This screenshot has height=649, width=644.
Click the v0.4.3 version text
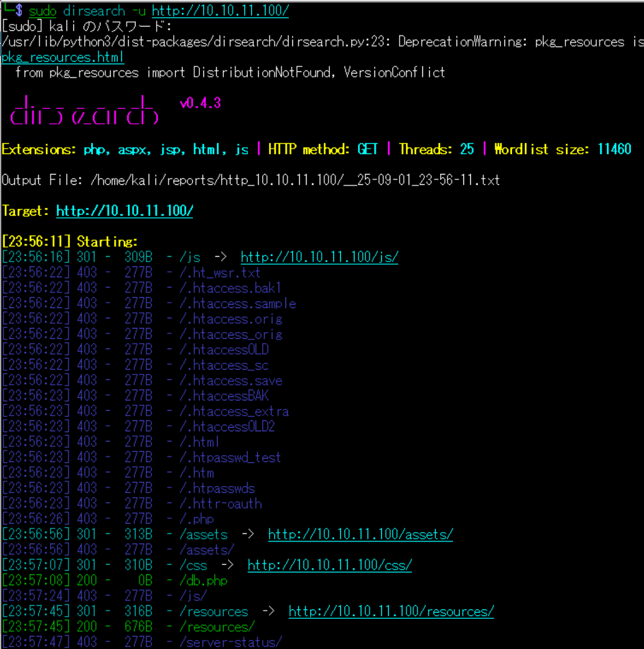coord(200,103)
